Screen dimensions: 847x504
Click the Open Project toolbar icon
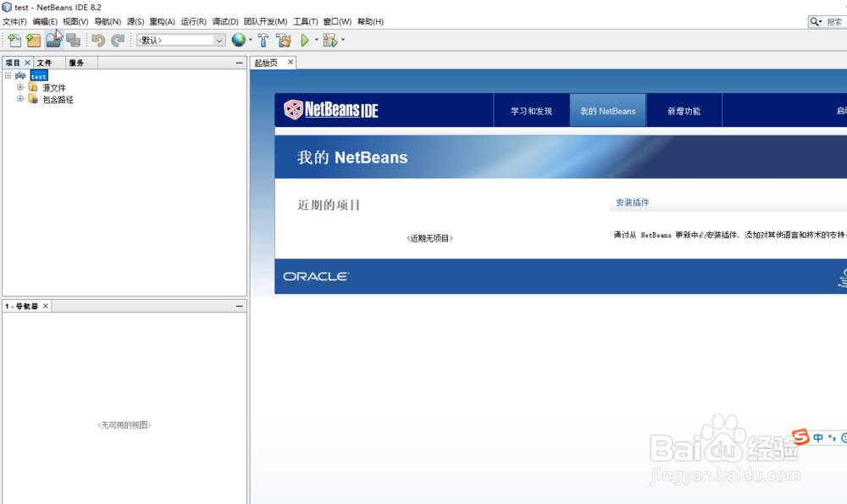click(53, 40)
